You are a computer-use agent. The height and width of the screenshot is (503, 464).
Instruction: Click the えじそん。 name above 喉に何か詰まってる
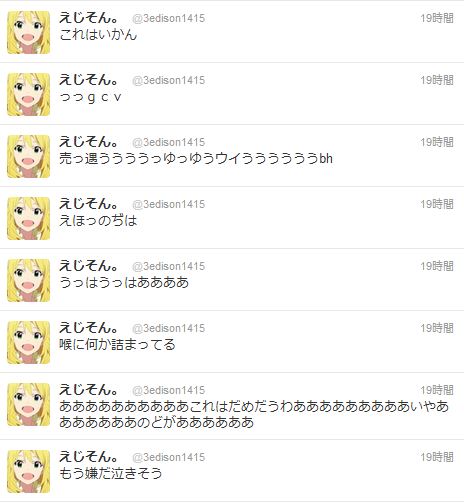click(x=89, y=328)
